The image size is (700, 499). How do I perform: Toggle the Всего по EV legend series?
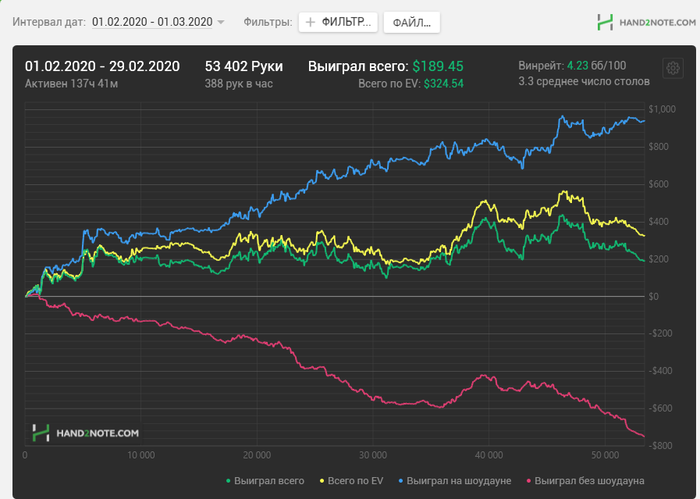352,481
